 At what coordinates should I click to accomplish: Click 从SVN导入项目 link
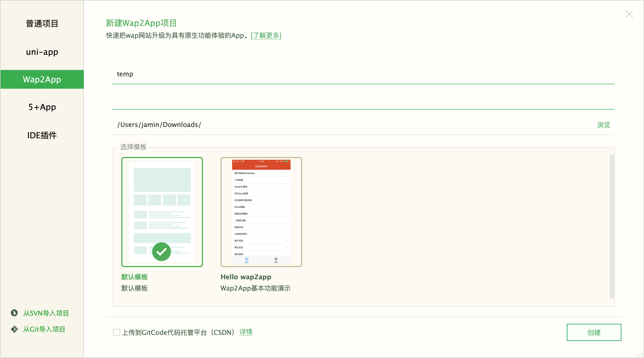[x=46, y=313]
